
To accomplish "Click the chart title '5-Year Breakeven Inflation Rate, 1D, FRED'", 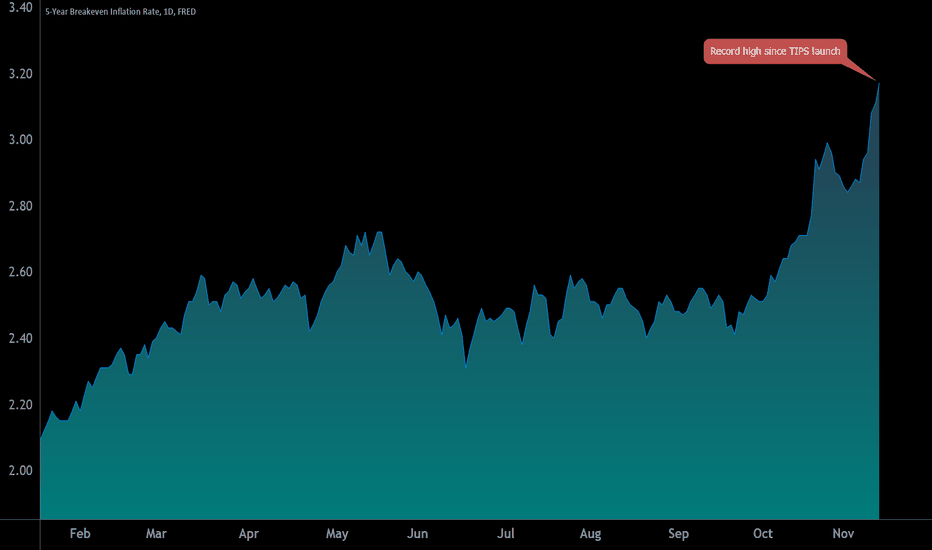I will (x=121, y=12).
